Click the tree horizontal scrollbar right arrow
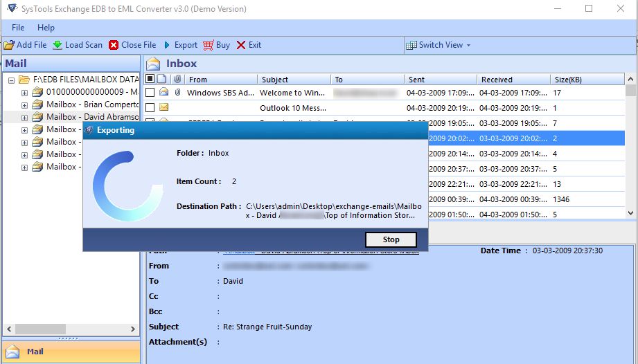Screen dimensions: 638x364 point(132,329)
